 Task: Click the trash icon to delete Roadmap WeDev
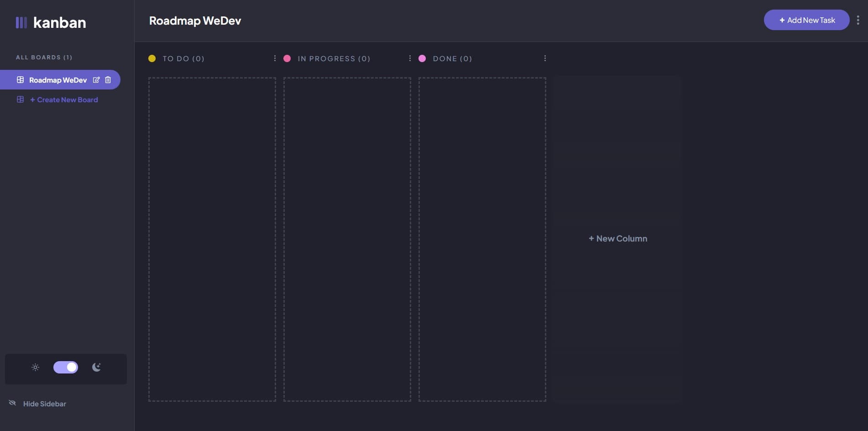[x=108, y=80]
